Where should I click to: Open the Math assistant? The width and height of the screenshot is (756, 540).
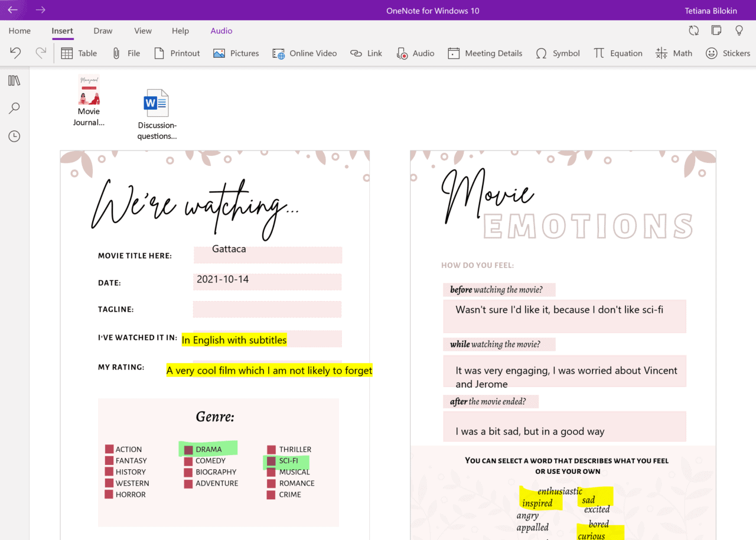pos(674,53)
